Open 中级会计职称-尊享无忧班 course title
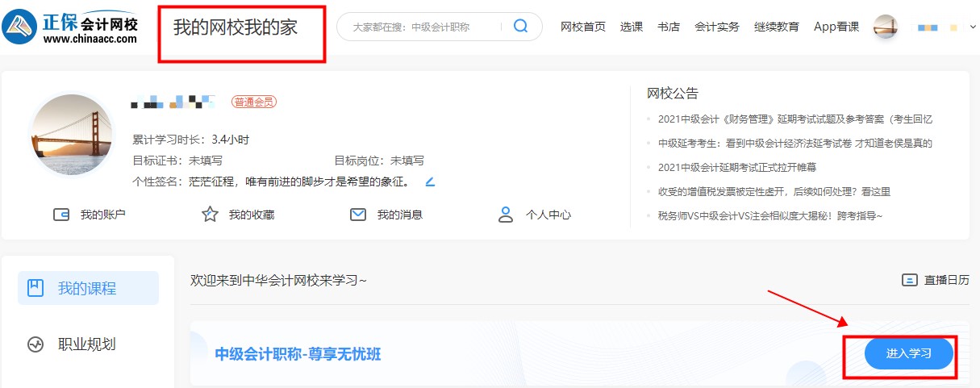Image resolution: width=980 pixels, height=388 pixels. click(298, 353)
